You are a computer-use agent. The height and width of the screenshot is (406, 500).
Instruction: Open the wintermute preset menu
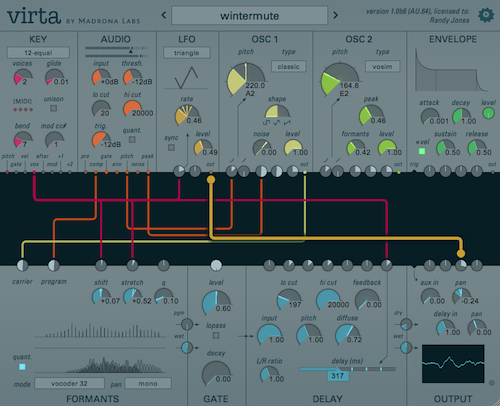(x=249, y=15)
